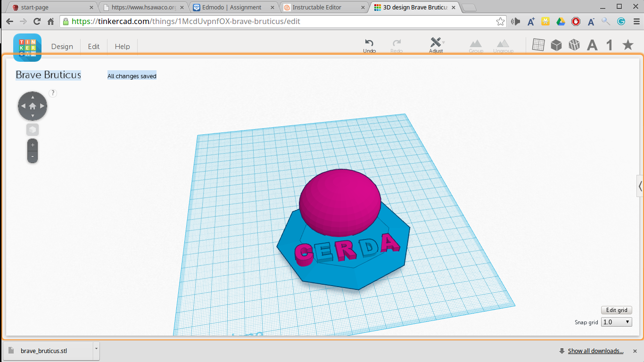Viewport: 644px width, 362px height.
Task: Go to the browser home page
Action: (50, 22)
